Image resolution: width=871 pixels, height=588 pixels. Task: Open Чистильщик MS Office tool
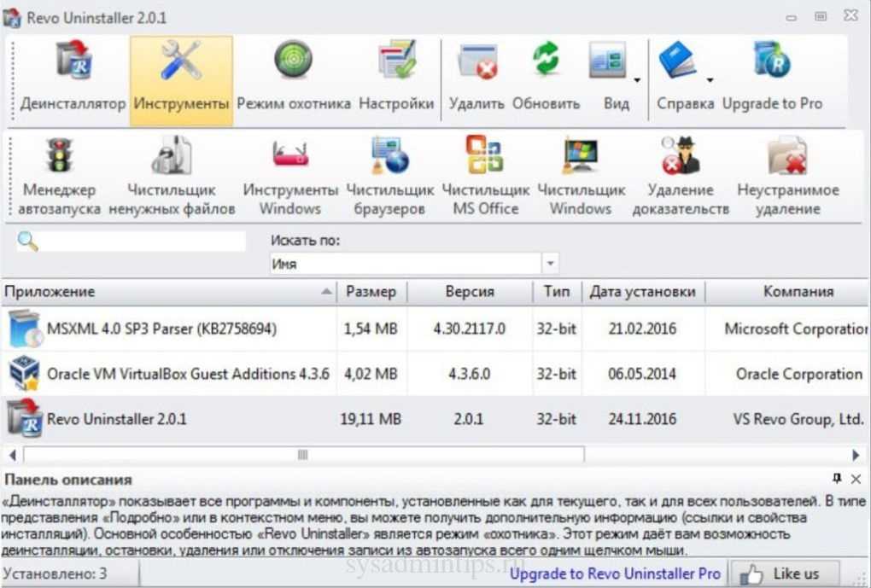tap(486, 176)
